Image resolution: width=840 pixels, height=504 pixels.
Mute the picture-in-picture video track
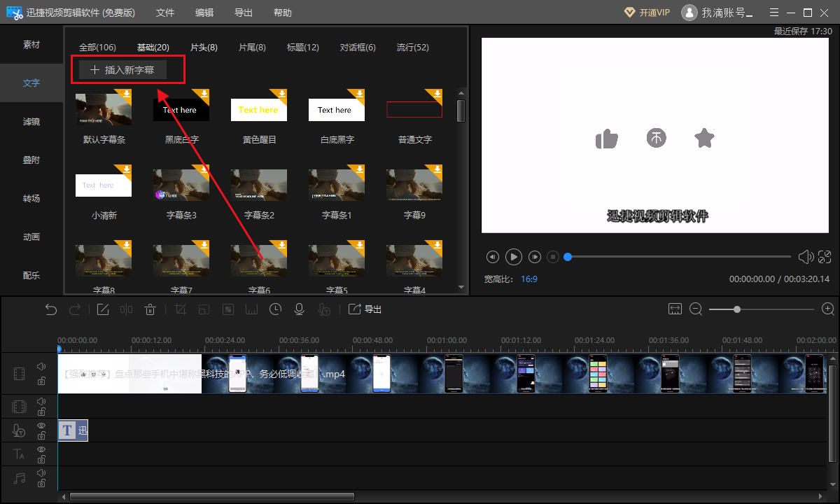(41, 402)
